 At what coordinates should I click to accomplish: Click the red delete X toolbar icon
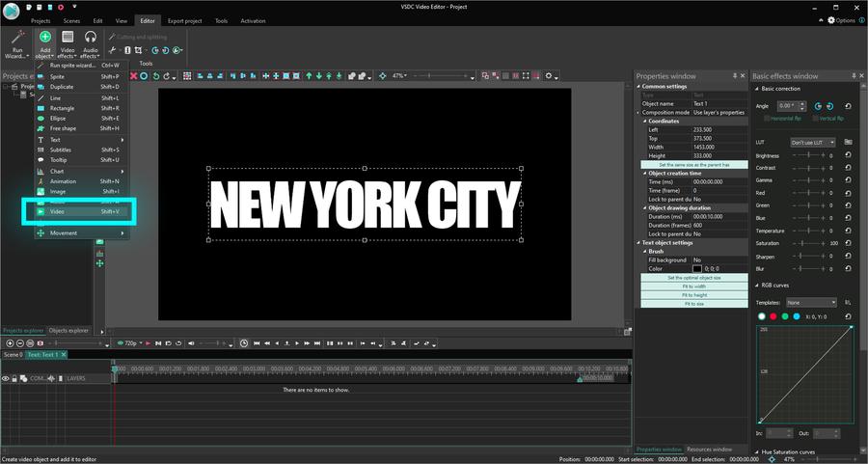133,76
